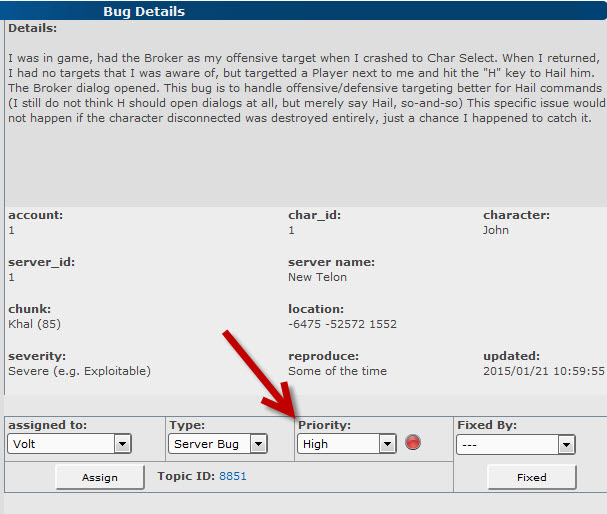Open Topic ID link 8851
This screenshot has width=607, height=514.
click(232, 477)
